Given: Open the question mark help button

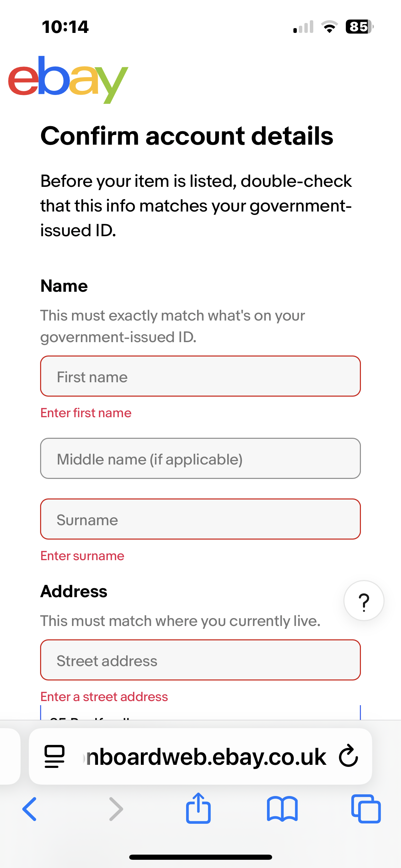Looking at the screenshot, I should coord(364,601).
